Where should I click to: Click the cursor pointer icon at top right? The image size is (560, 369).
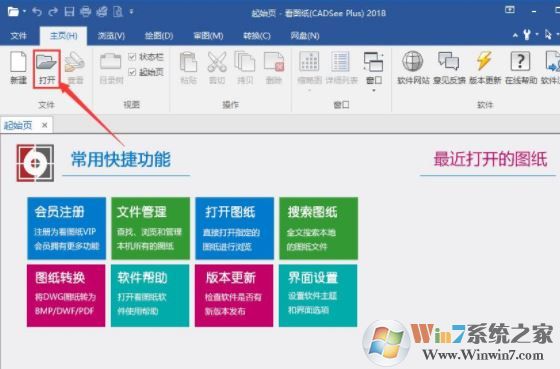point(548,35)
